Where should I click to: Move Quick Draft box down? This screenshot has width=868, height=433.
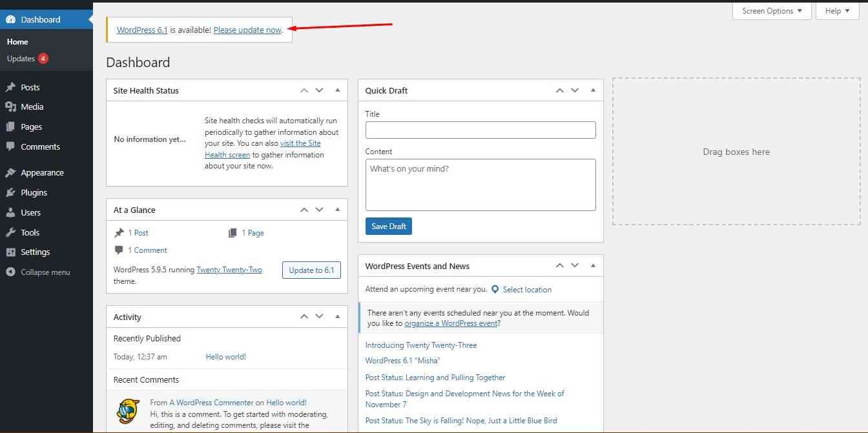pos(575,90)
